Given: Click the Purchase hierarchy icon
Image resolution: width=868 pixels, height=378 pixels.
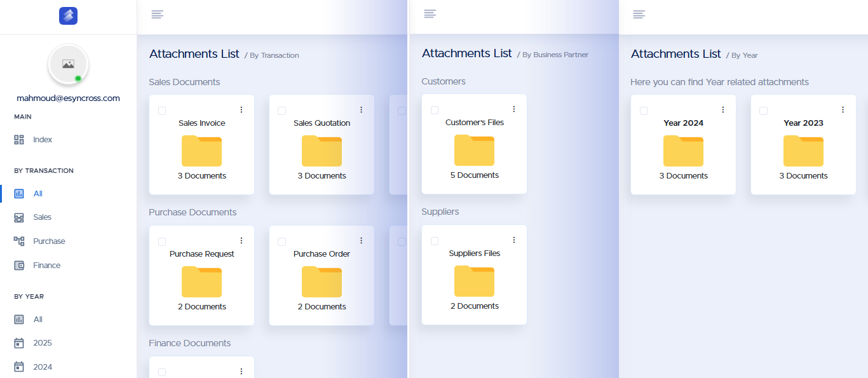Looking at the screenshot, I should click(x=19, y=241).
